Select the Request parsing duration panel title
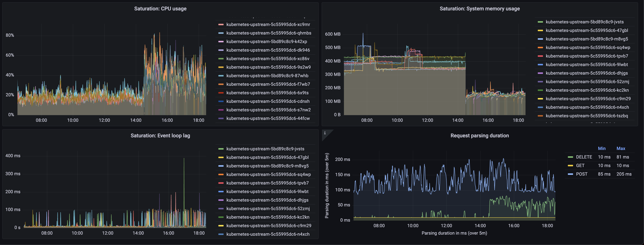The image size is (644, 245). [x=479, y=135]
